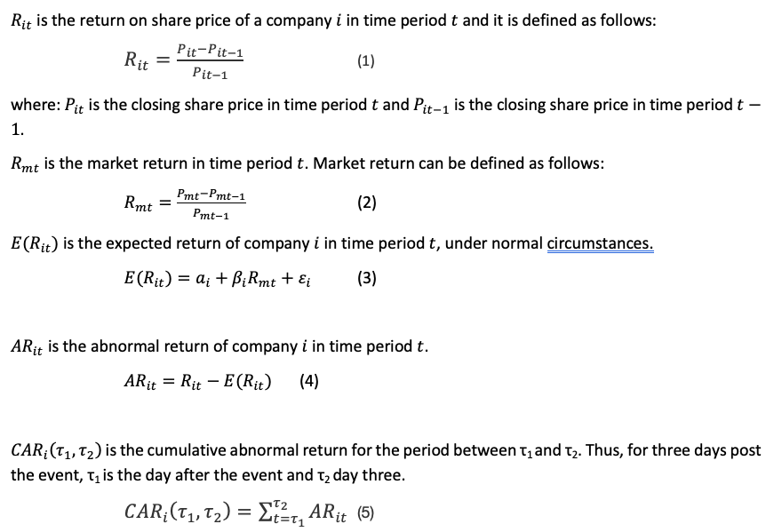782x532 pixels.
Task: Click the sigma summation symbol
Action: pos(264,512)
